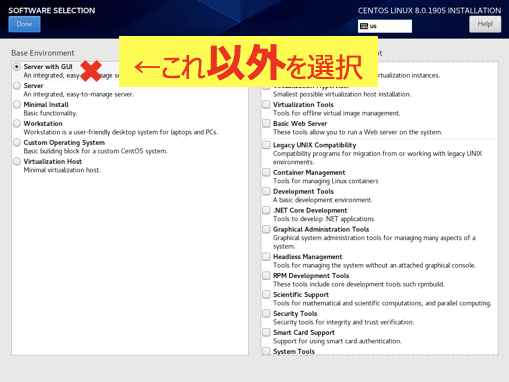Viewport: 509px width, 382px height.
Task: Click 'Tools for mathematical and scientific computations' text
Action: coord(382,303)
